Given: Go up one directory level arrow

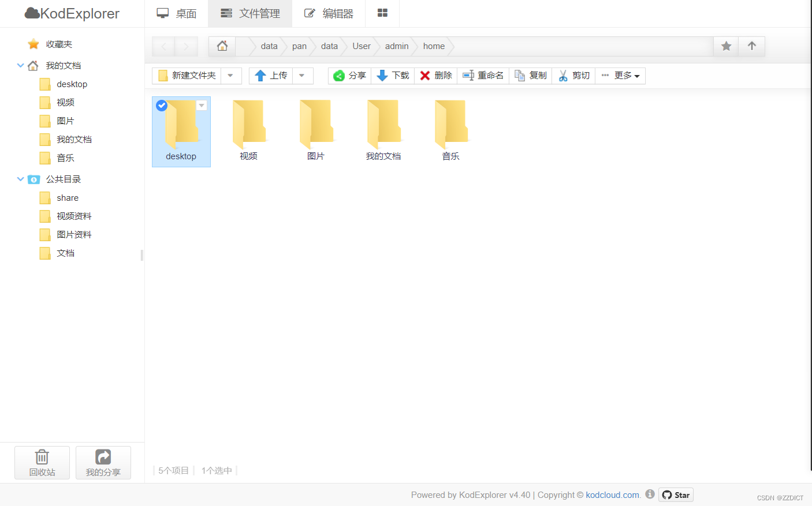Looking at the screenshot, I should [x=752, y=46].
